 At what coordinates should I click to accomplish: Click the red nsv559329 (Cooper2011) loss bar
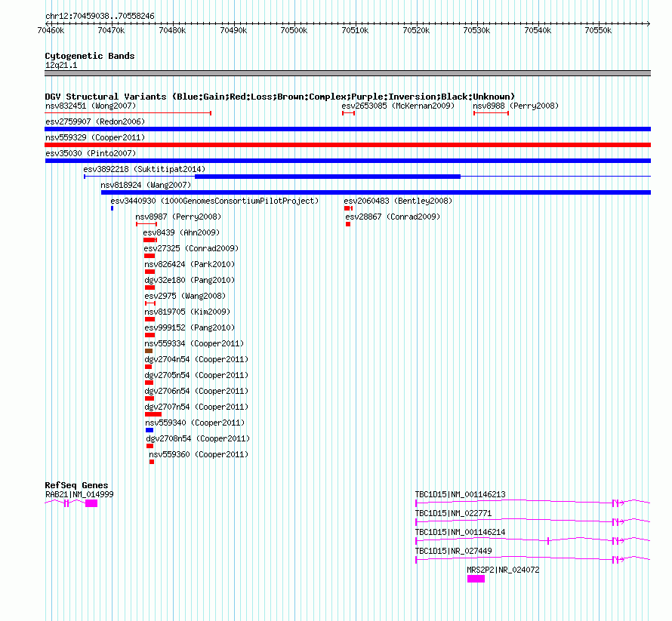click(347, 145)
